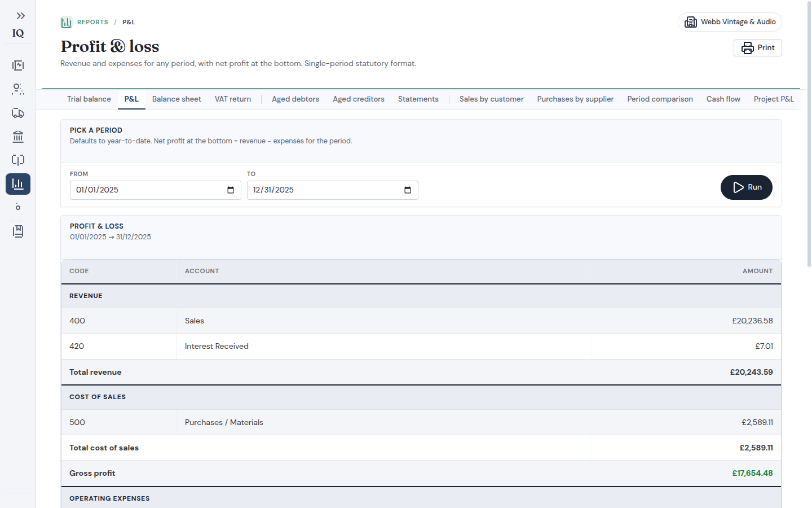This screenshot has width=812, height=508.
Task: Open the suppliers truck icon in sidebar
Action: [x=18, y=113]
